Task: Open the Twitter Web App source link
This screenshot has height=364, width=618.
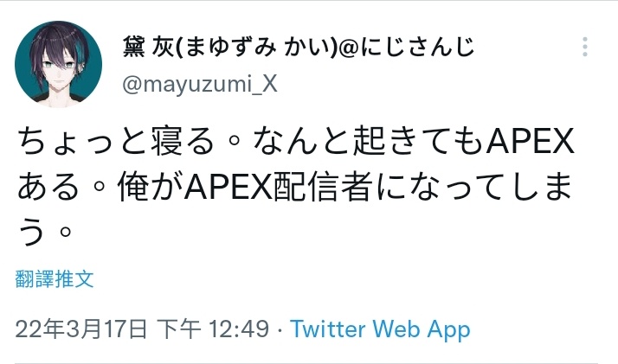Action: [x=380, y=329]
